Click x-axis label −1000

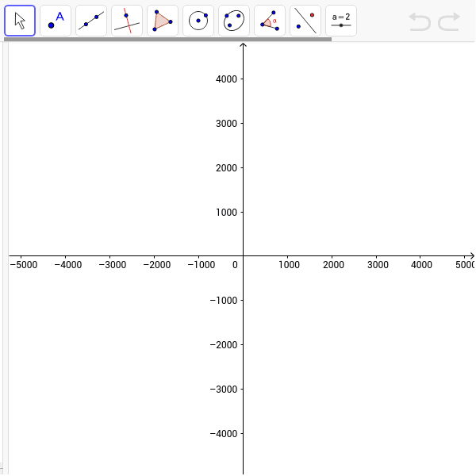[x=202, y=265]
